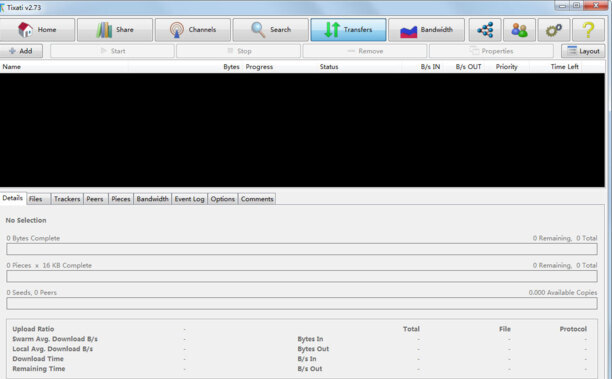Switch to the Details tab
Image resolution: width=612 pixels, height=379 pixels.
pyautogui.click(x=12, y=198)
